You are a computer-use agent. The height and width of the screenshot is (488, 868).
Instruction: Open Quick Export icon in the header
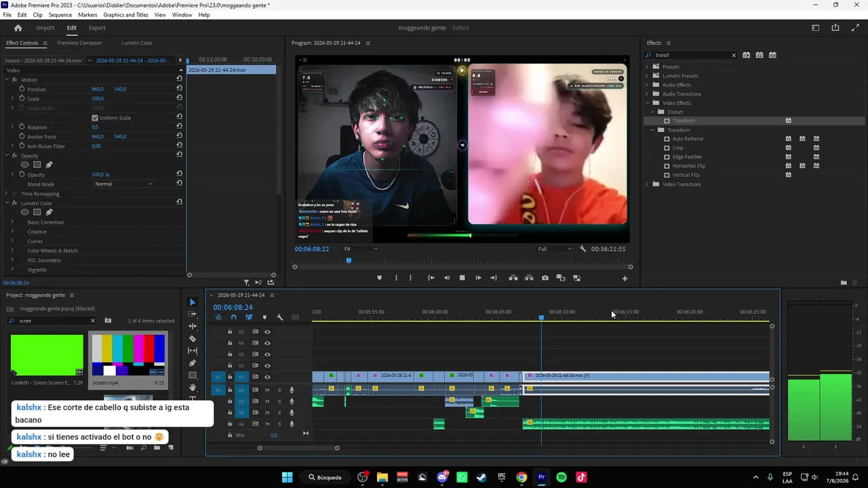click(835, 28)
